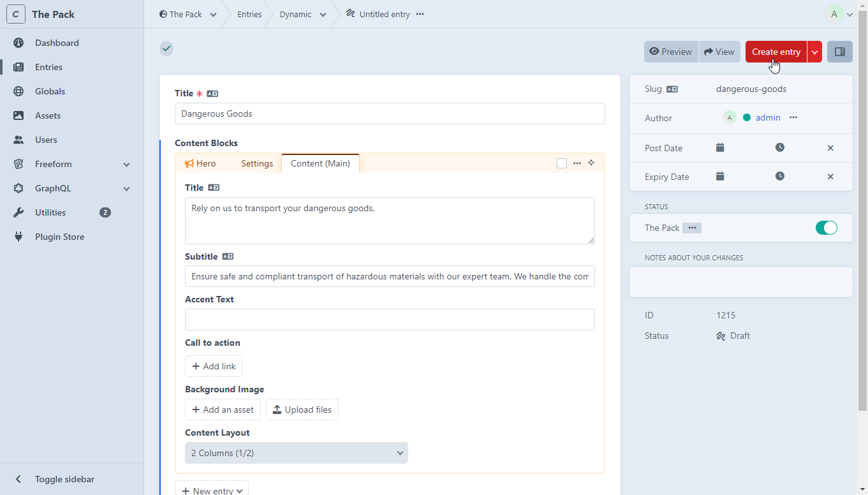The height and width of the screenshot is (495, 868).
Task: Open Plugin Store from the sidebar
Action: click(x=59, y=237)
